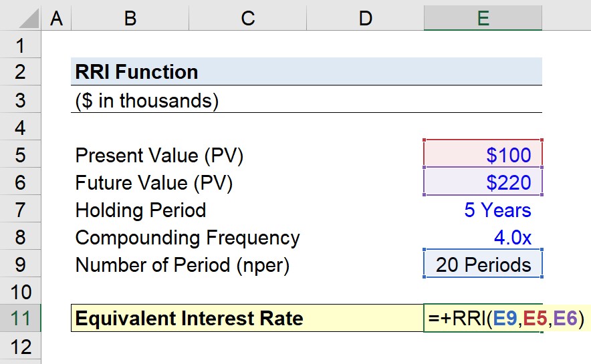Select column B header

[130, 19]
